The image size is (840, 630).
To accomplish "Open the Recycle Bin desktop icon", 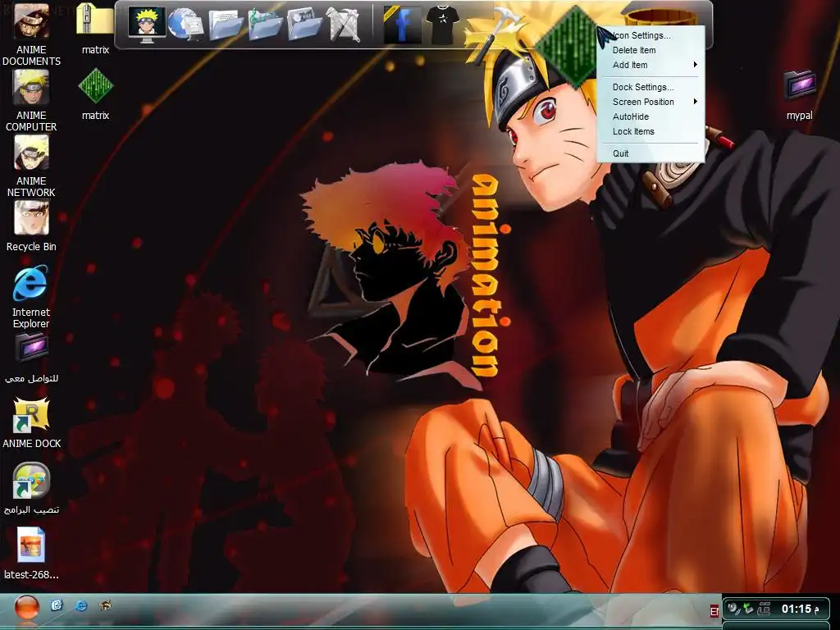I will click(31, 226).
